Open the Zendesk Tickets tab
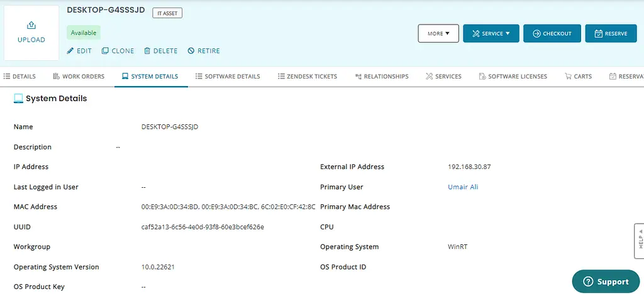This screenshot has width=644, height=294. (x=308, y=77)
